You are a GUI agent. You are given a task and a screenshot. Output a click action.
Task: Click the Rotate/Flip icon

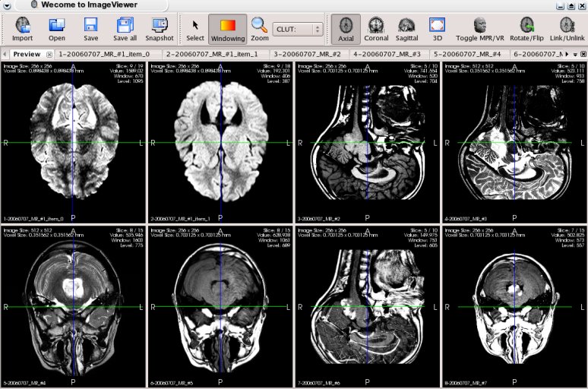coord(526,29)
